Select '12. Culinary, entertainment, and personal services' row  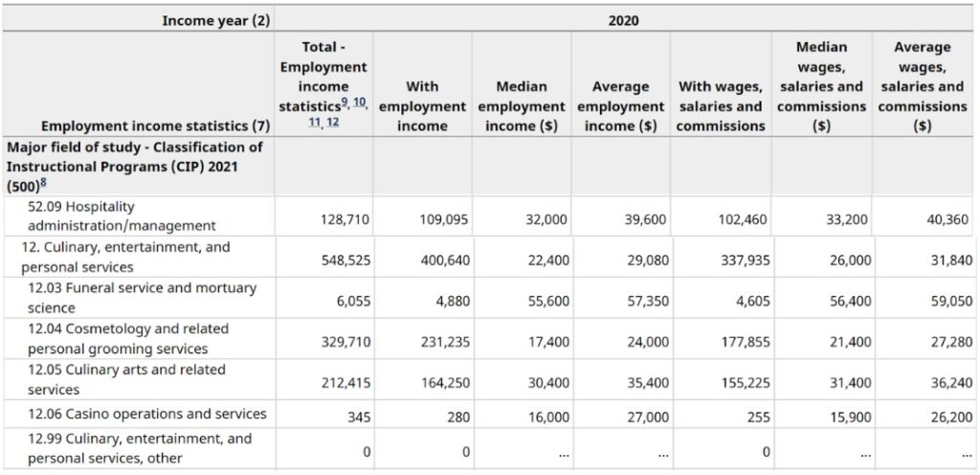[x=125, y=257]
